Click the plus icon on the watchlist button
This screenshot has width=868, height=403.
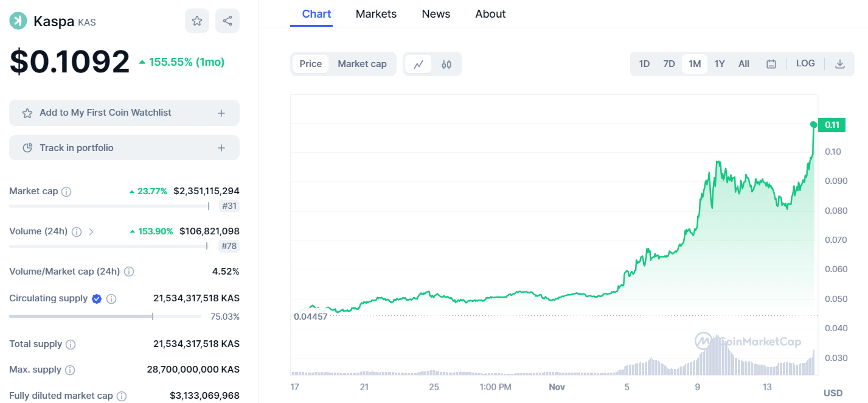[x=221, y=113]
